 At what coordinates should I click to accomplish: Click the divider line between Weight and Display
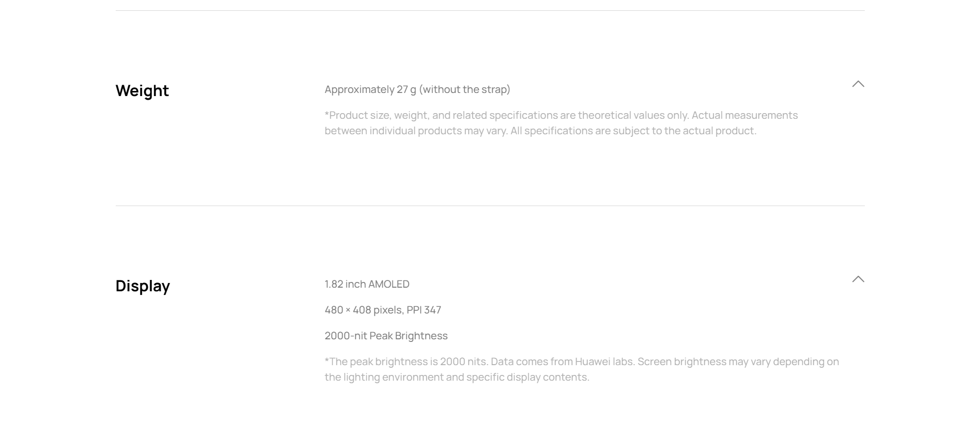pos(490,206)
